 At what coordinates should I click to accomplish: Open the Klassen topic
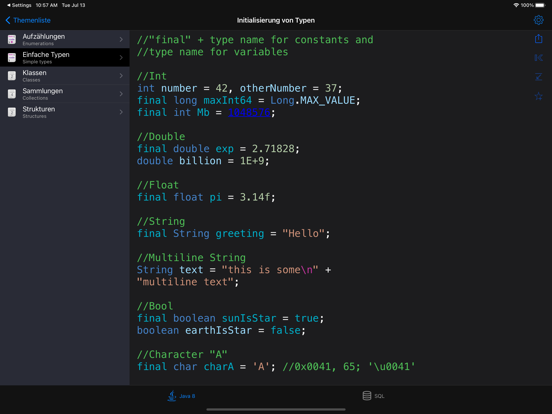tap(65, 76)
